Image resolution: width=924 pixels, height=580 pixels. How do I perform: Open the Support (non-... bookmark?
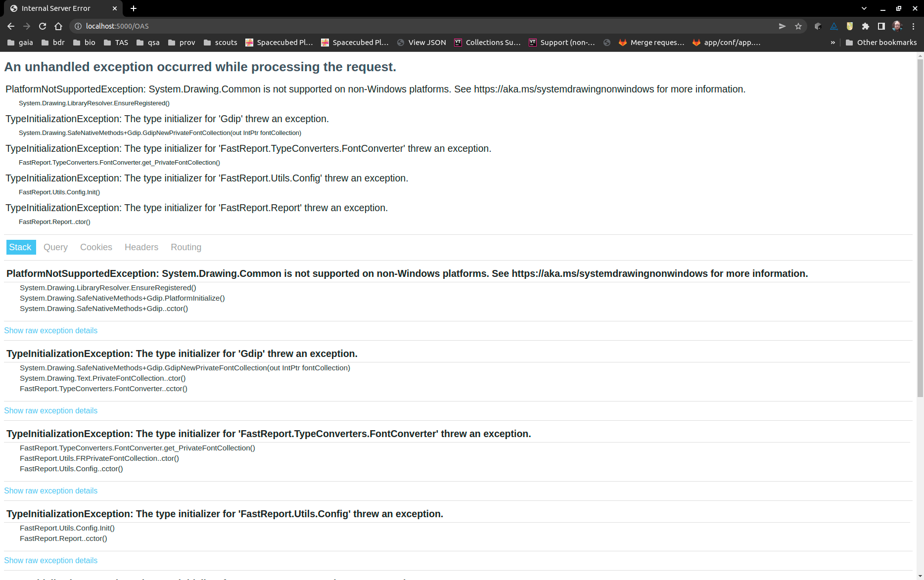[562, 43]
